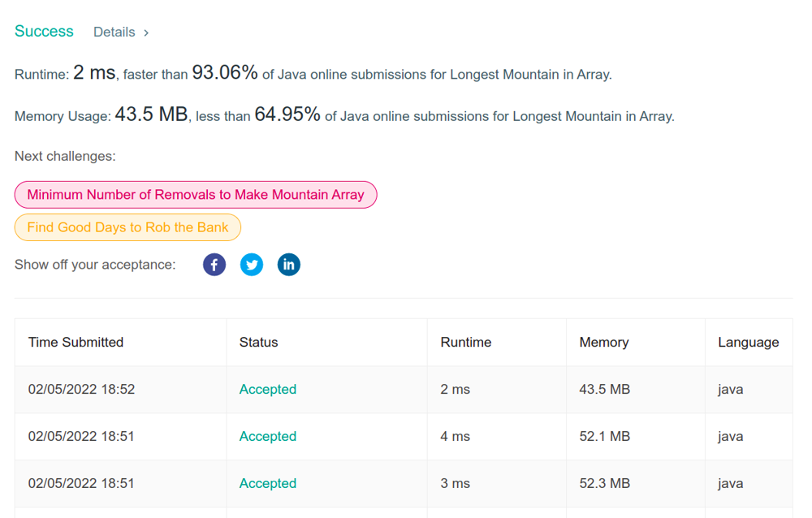This screenshot has height=518, width=812.
Task: Select the 02/05/2022 18:52 timestamp cell
Action: [81, 390]
